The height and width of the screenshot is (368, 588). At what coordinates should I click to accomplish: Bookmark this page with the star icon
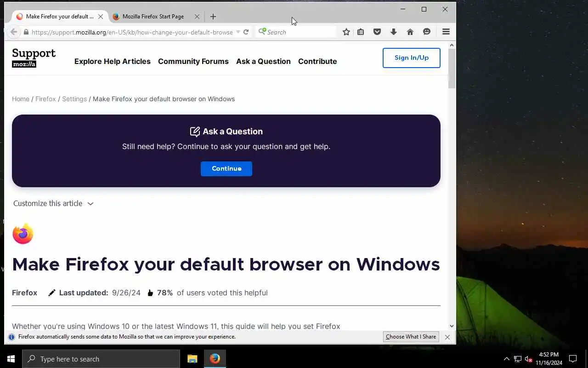(x=346, y=32)
